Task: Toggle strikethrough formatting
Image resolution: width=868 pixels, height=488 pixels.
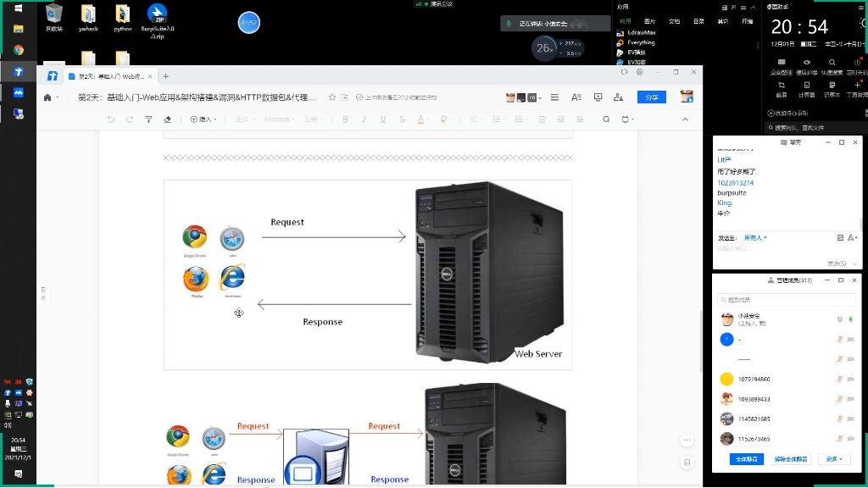Action: tap(402, 119)
